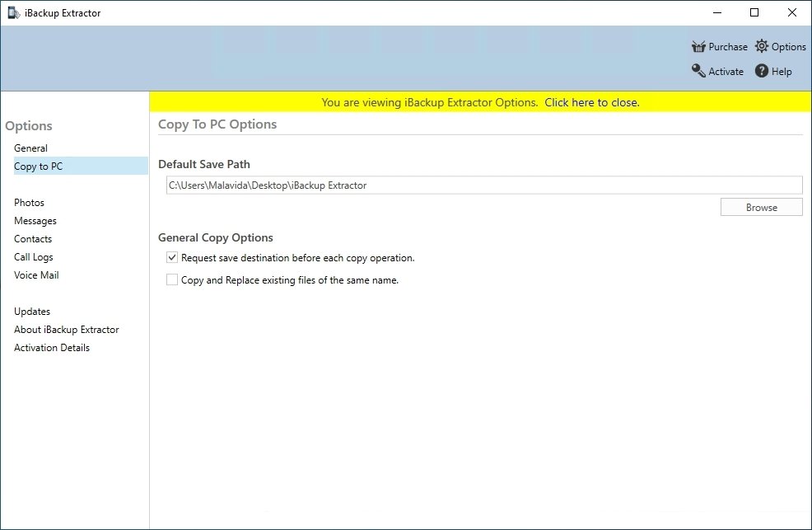The image size is (812, 530).
Task: Click the Options gear icon
Action: (761, 46)
